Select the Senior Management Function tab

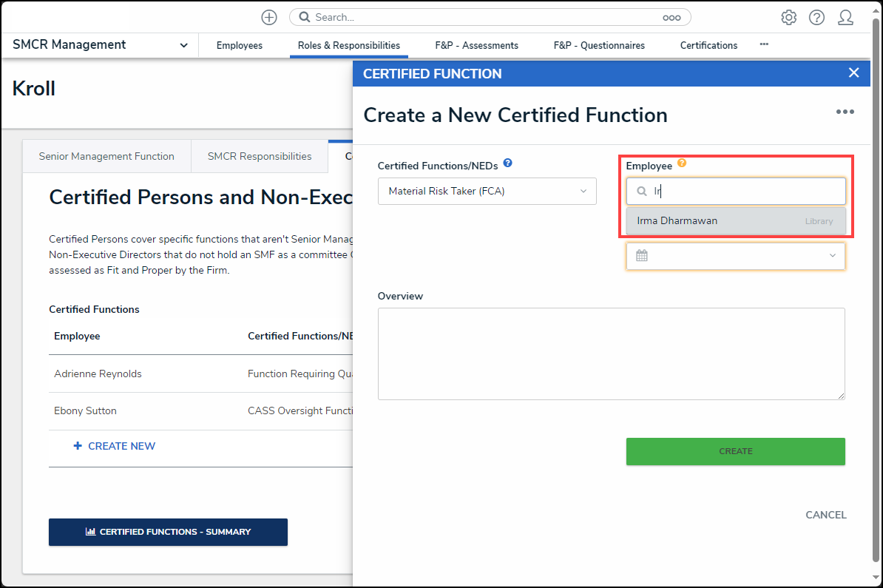(x=106, y=157)
